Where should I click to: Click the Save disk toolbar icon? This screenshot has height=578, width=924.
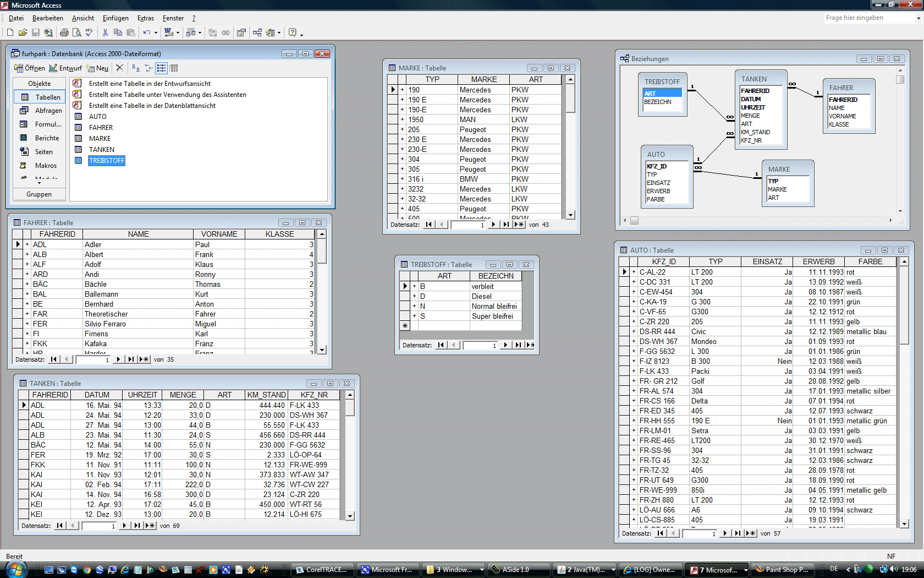click(x=35, y=32)
